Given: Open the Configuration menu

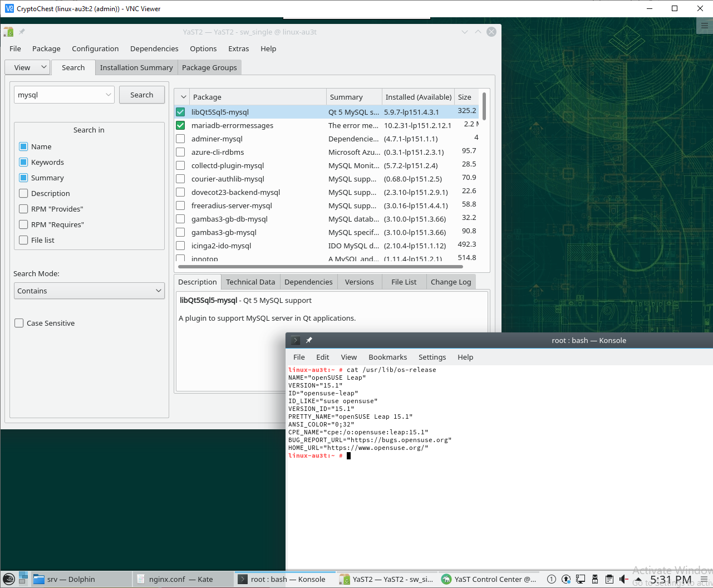Looking at the screenshot, I should pos(95,48).
